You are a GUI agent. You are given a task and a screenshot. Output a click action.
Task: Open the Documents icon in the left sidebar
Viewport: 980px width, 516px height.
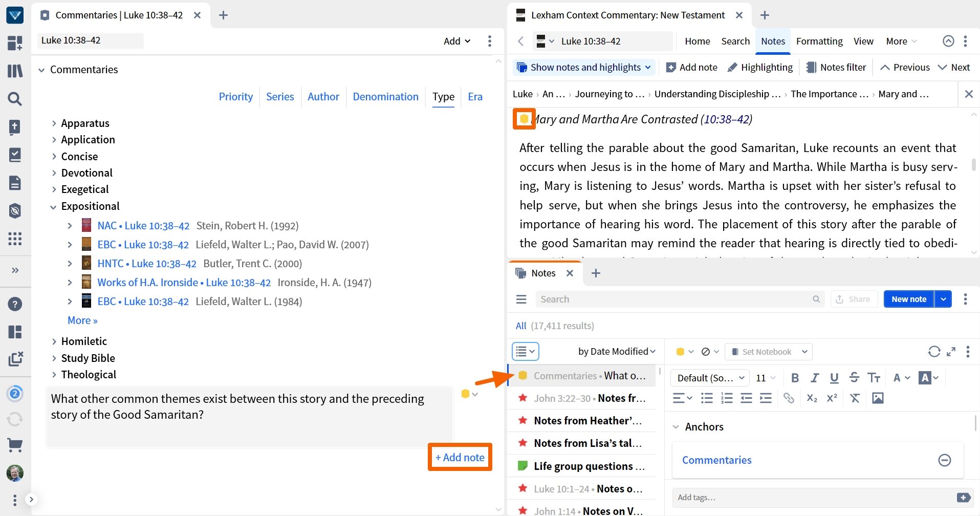(15, 183)
